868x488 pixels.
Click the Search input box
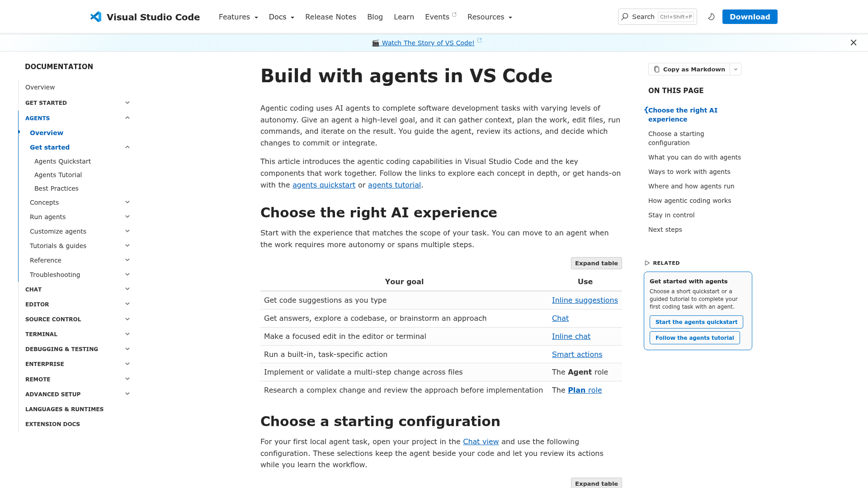[x=657, y=17]
